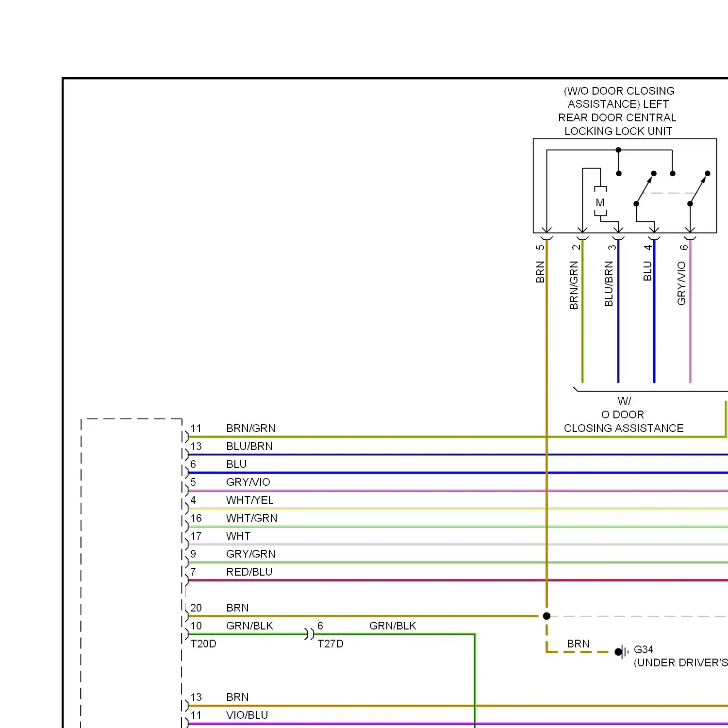
Task: Select pin number 4 next to WHT/YEL
Action: click(x=193, y=500)
